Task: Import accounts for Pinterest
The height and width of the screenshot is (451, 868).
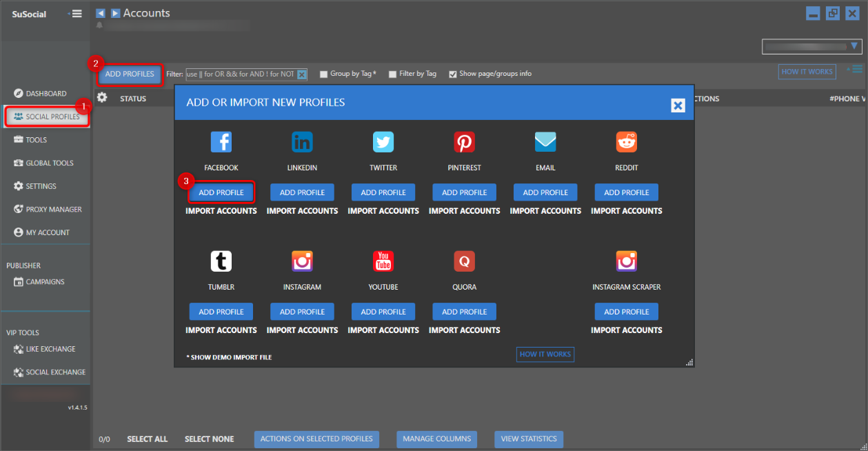Action: 465,211
